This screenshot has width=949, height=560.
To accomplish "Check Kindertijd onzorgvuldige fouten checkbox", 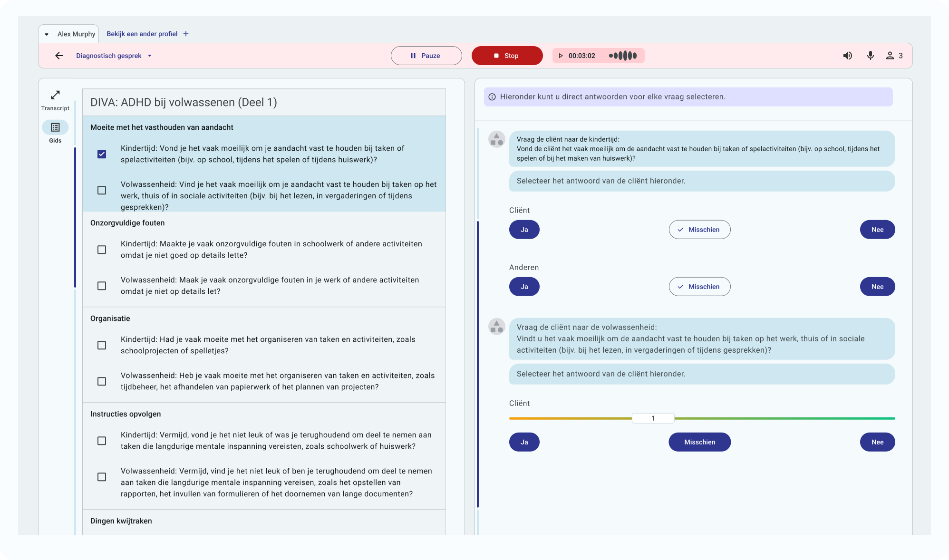I will [102, 250].
